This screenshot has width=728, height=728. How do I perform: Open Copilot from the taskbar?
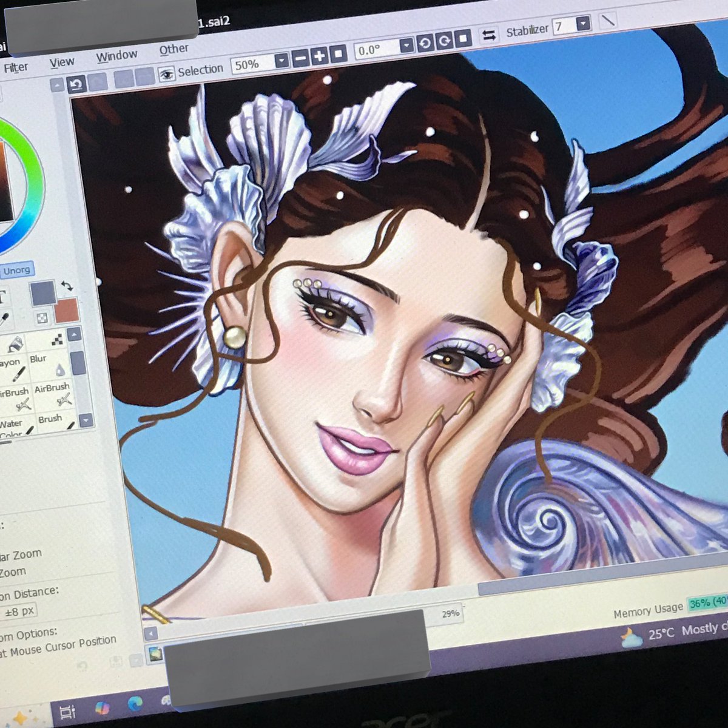coord(102,707)
